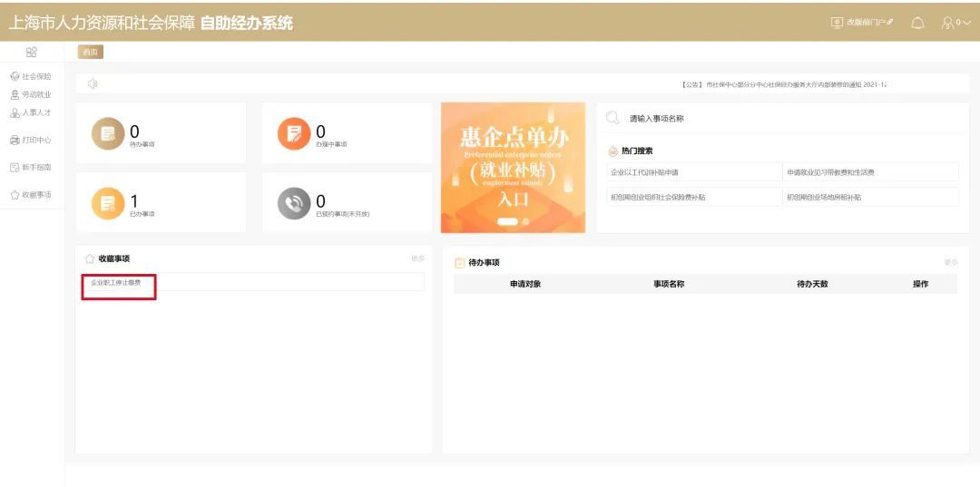Click the magnifier search icon
980x487 pixels.
pyautogui.click(x=612, y=118)
